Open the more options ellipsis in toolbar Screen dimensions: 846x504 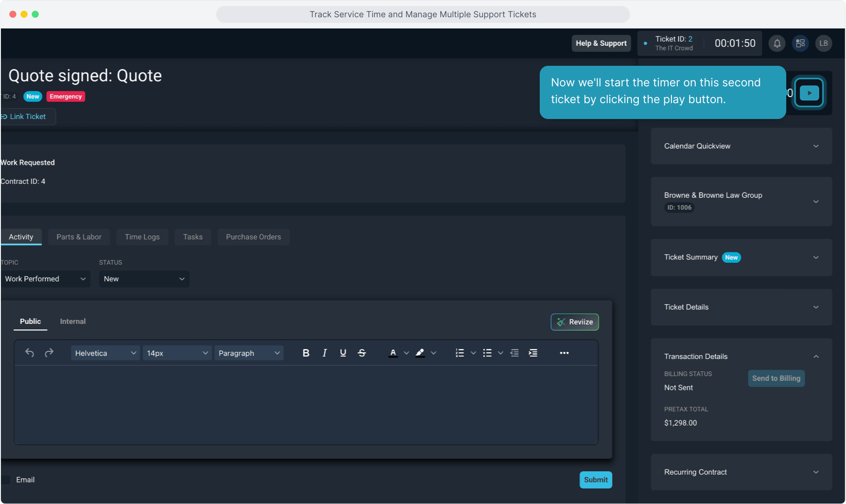564,353
